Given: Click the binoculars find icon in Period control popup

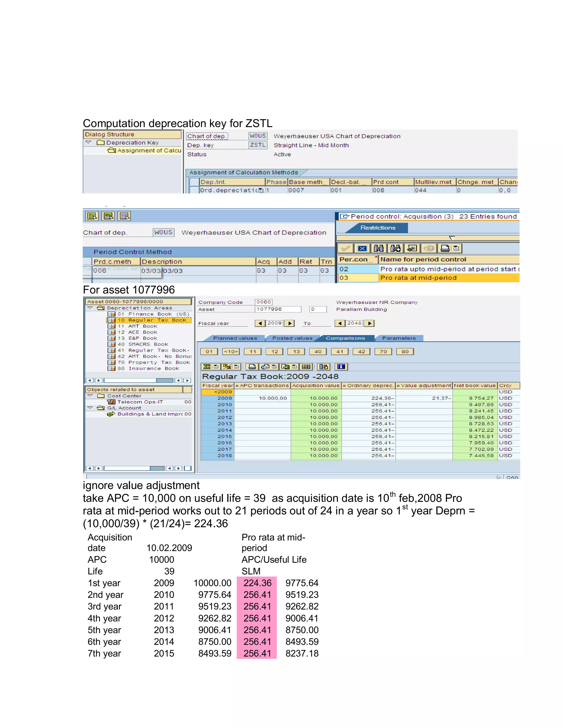Looking at the screenshot, I should point(379,248).
